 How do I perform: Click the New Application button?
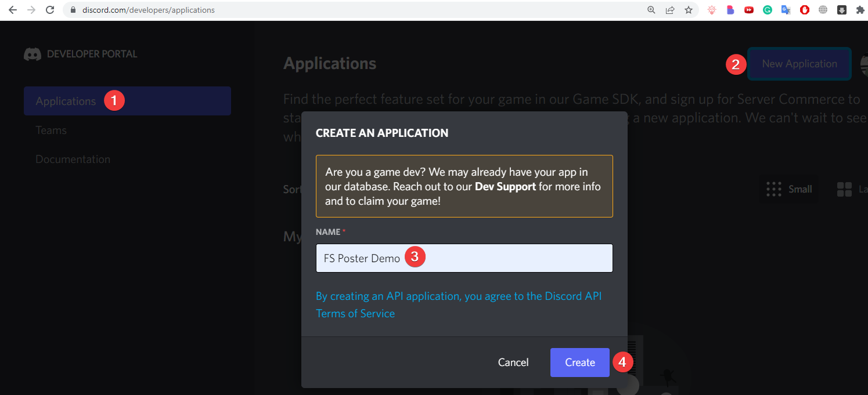(799, 64)
